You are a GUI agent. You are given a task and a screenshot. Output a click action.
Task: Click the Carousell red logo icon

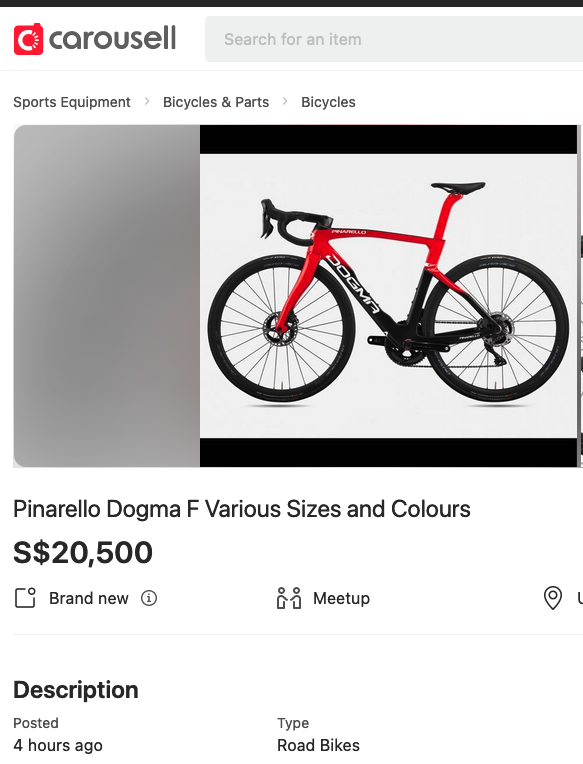click(28, 39)
